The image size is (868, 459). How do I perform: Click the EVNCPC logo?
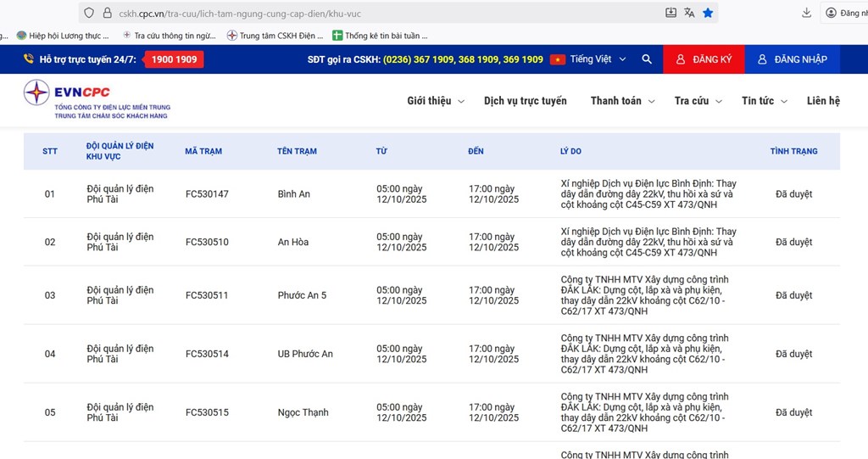(x=97, y=100)
